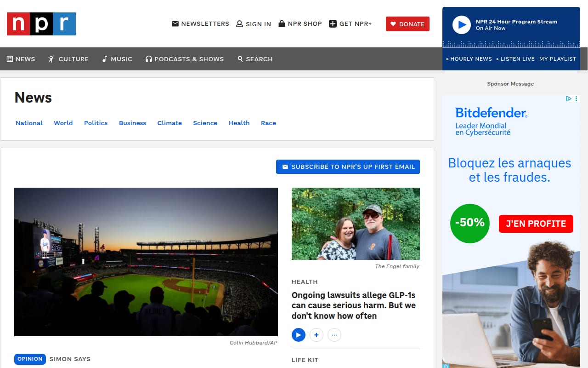Click the Music note icon
Viewport: 588px width, 368px height.
[x=105, y=59]
